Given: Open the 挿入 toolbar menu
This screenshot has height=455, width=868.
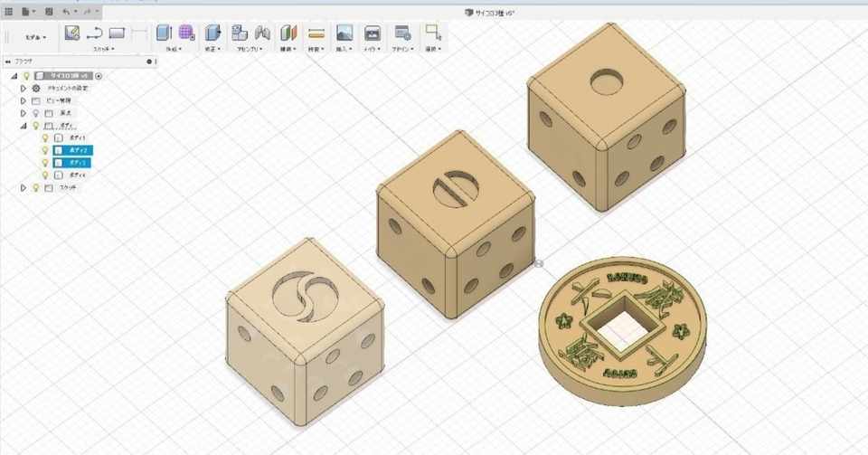Looking at the screenshot, I should [344, 49].
